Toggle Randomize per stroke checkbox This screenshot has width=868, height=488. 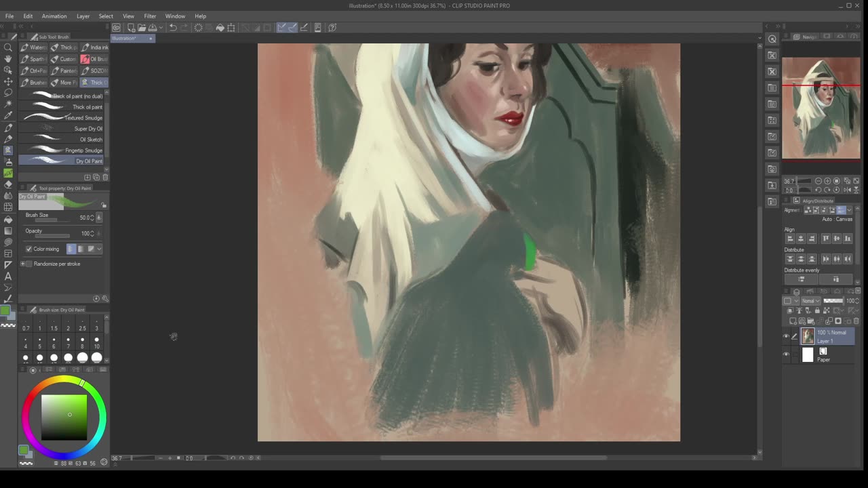[x=28, y=264]
